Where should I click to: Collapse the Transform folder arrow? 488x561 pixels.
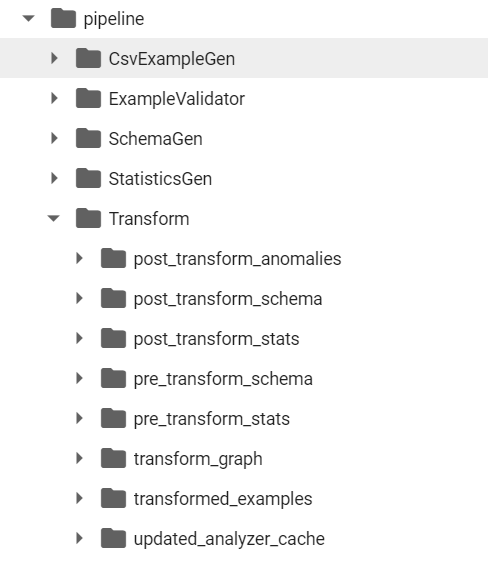(54, 218)
